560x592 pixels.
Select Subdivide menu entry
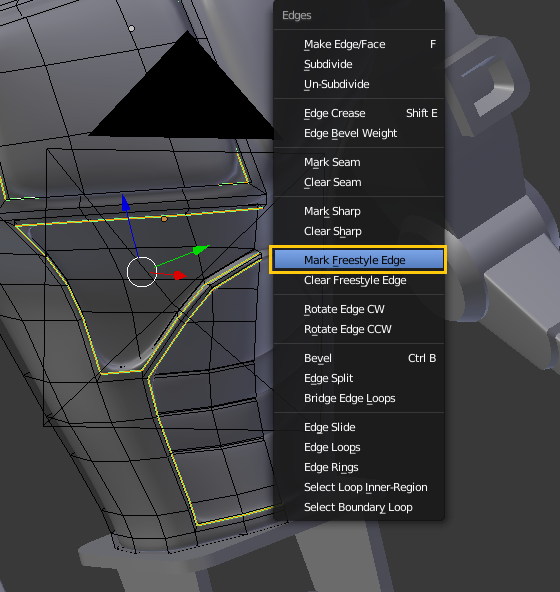click(359, 64)
